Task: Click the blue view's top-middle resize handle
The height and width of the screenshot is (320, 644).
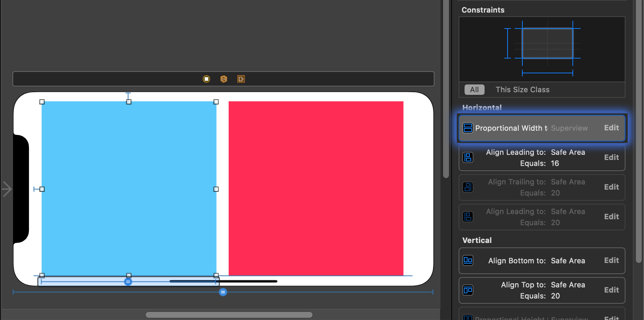Action: coord(129,102)
